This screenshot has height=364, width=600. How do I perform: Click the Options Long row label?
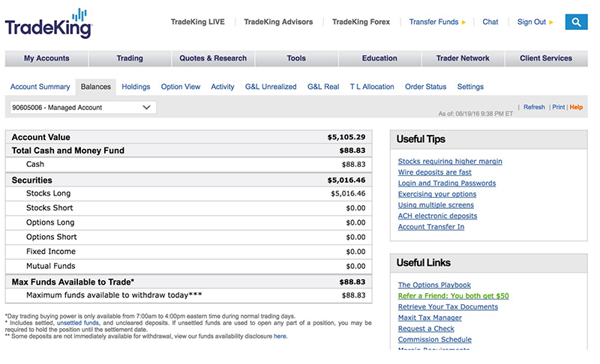(x=50, y=222)
